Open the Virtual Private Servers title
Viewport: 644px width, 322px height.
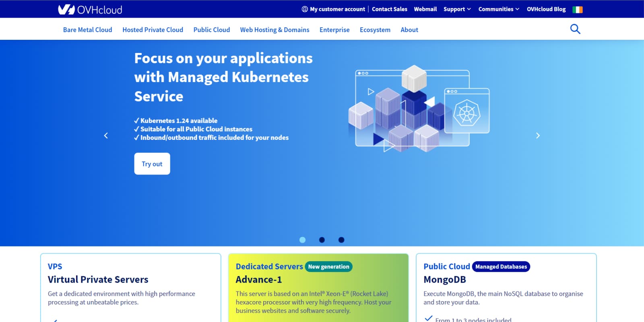pos(98,279)
